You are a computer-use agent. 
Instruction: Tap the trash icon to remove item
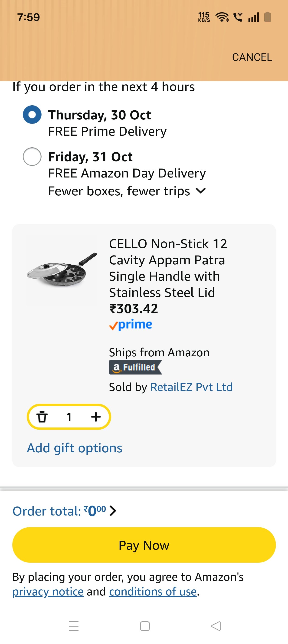(42, 417)
